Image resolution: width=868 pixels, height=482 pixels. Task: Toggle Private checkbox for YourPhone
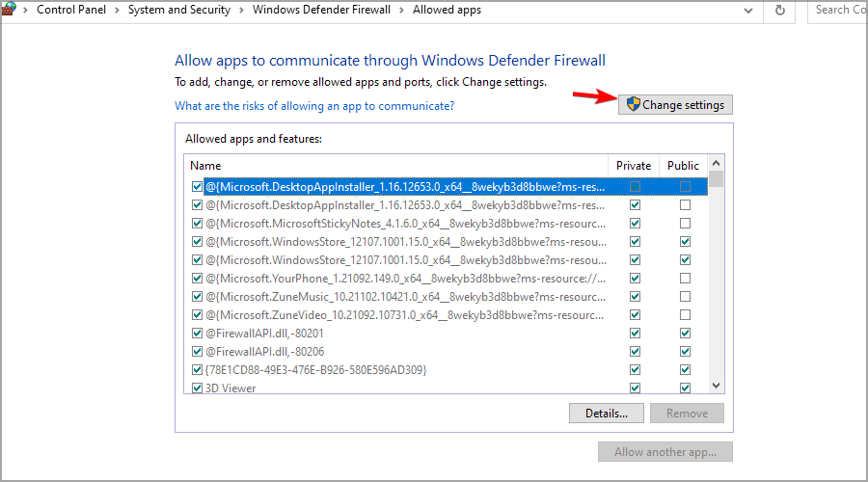pyautogui.click(x=635, y=278)
